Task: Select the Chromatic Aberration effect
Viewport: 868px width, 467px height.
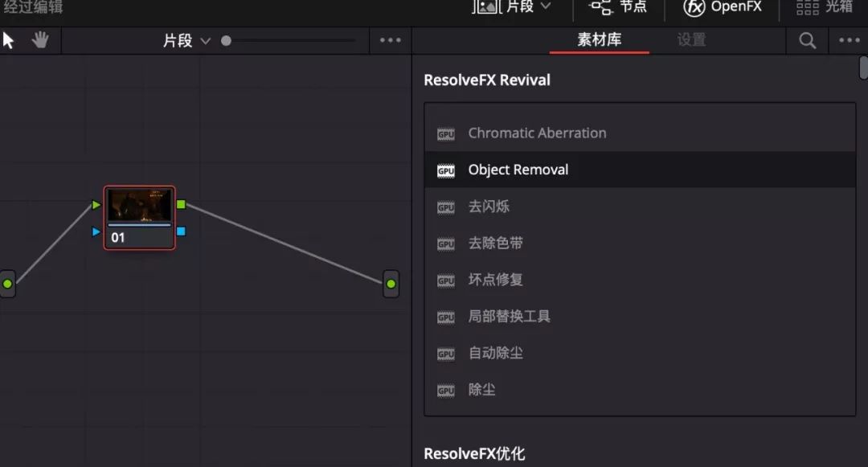Action: [640, 133]
